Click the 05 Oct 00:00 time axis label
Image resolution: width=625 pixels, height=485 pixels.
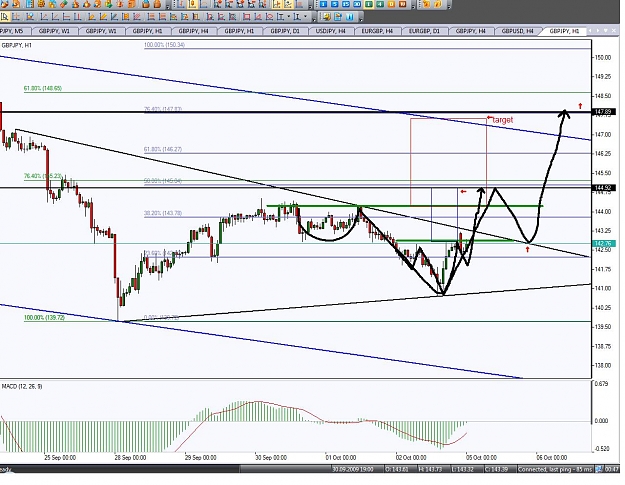coord(482,458)
